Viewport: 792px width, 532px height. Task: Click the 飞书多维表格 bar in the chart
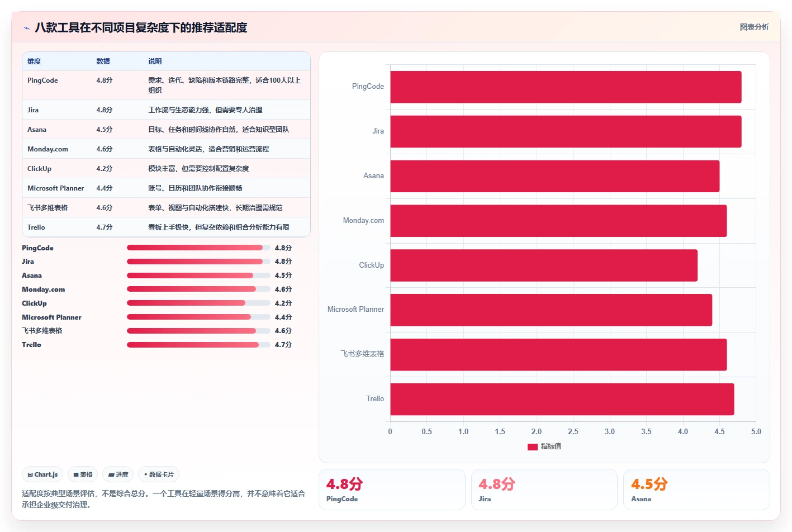point(558,354)
